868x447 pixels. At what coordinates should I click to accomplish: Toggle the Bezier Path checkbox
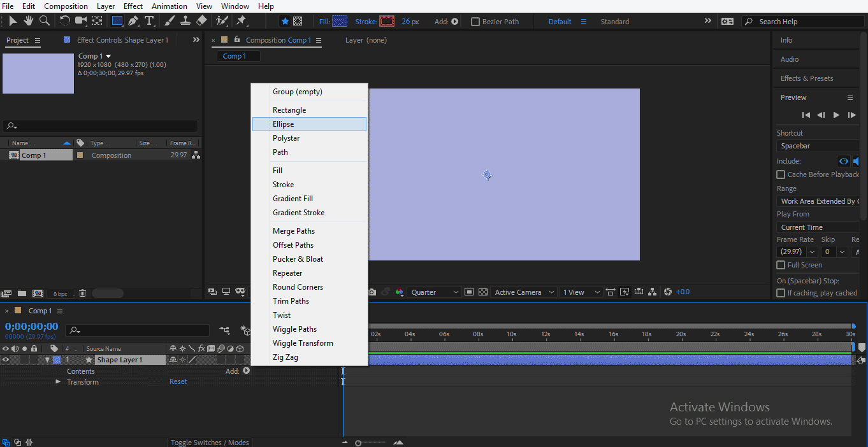[x=475, y=21]
